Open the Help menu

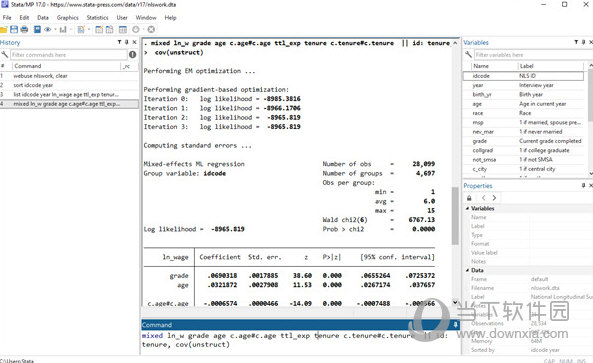[170, 18]
